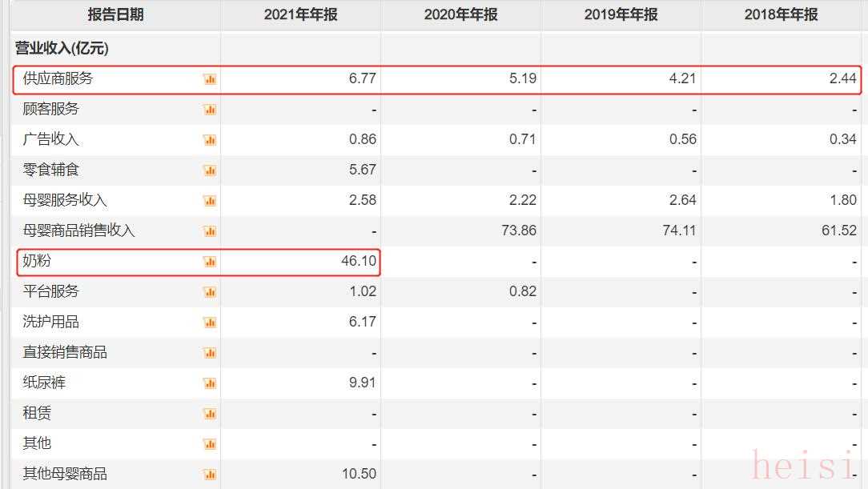Select the 0.82 平台服务 value
The width and height of the screenshot is (868, 489).
[523, 291]
